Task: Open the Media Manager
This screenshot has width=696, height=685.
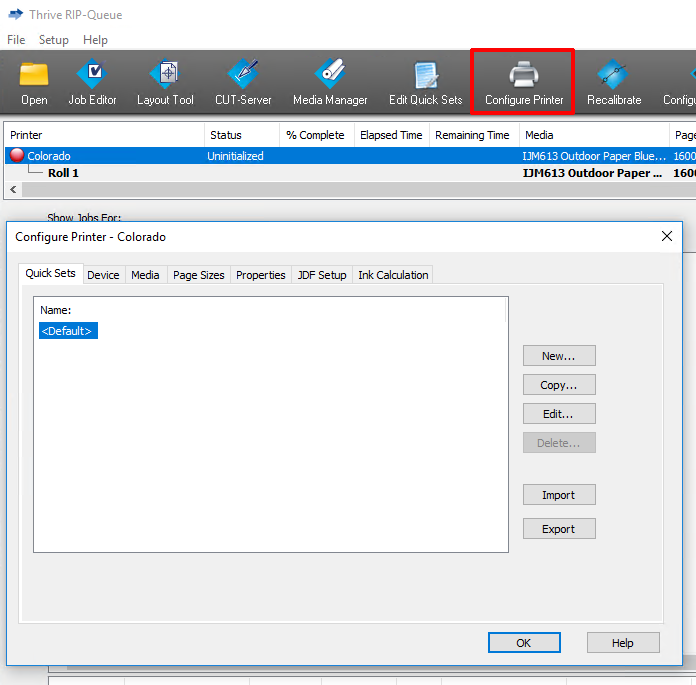Action: (x=330, y=82)
